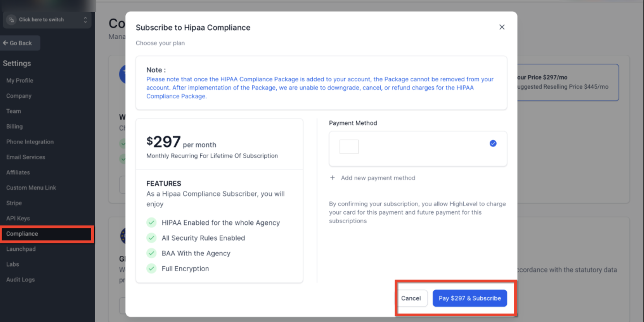
Task: Click green checkmark beside Full Encryption
Action: [x=151, y=268]
